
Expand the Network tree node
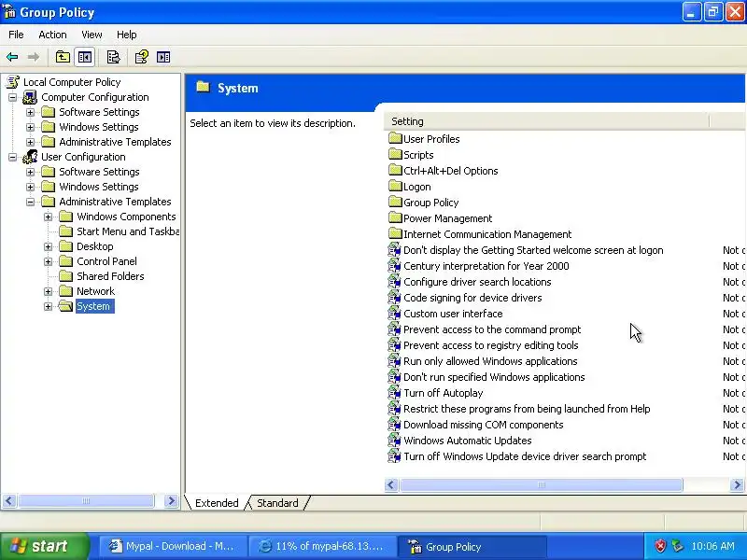click(49, 291)
